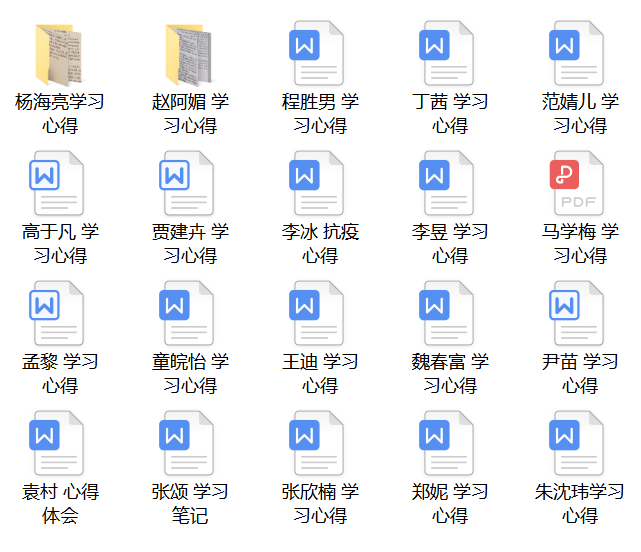Screen dimensions: 641x552
Task: Open the 赵阿媚 学习心得 folder icon
Action: tap(189, 55)
